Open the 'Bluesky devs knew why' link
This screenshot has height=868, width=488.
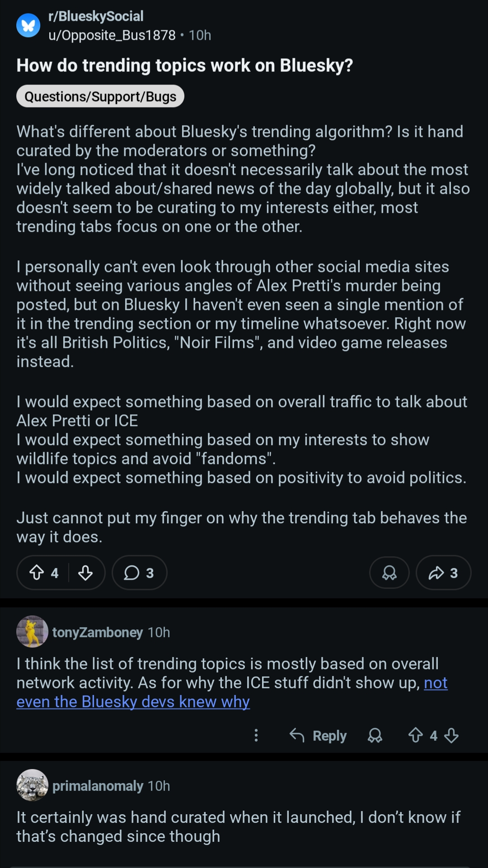133,702
